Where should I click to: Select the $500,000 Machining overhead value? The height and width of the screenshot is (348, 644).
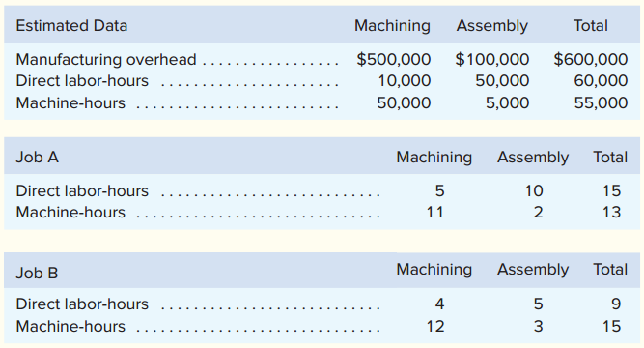pos(394,59)
